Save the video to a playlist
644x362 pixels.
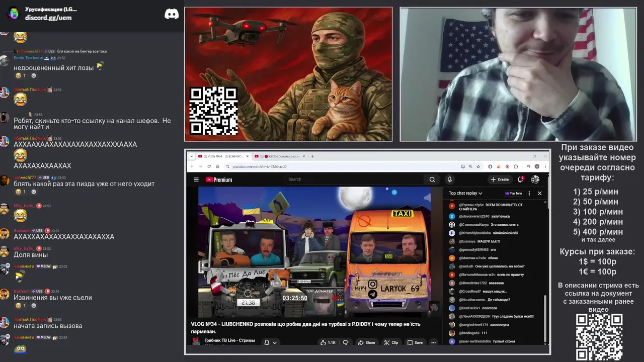click(x=415, y=342)
